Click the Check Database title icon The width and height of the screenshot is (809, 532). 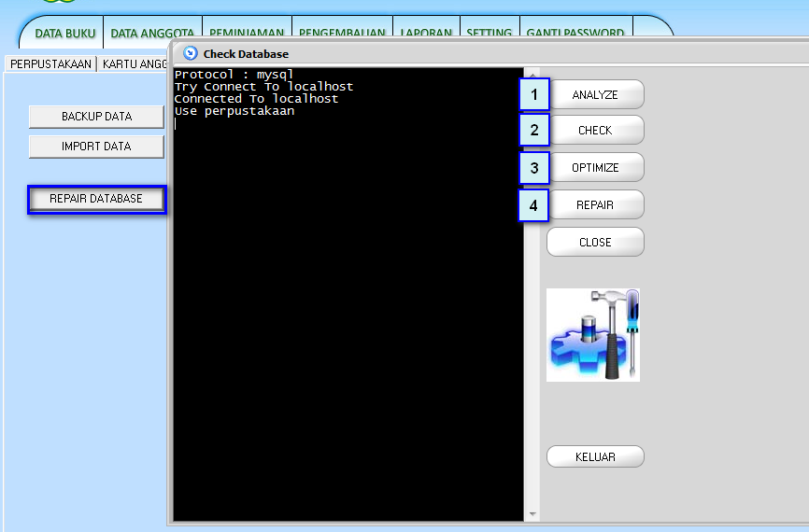191,53
